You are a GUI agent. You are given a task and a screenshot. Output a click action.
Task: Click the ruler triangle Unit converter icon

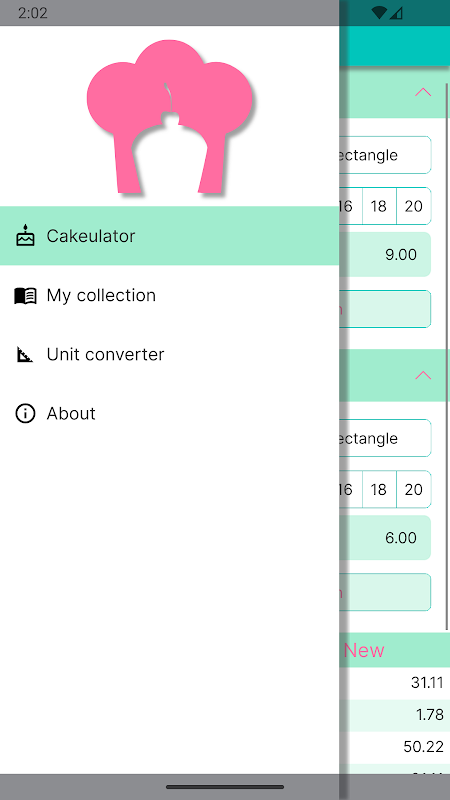point(24,354)
